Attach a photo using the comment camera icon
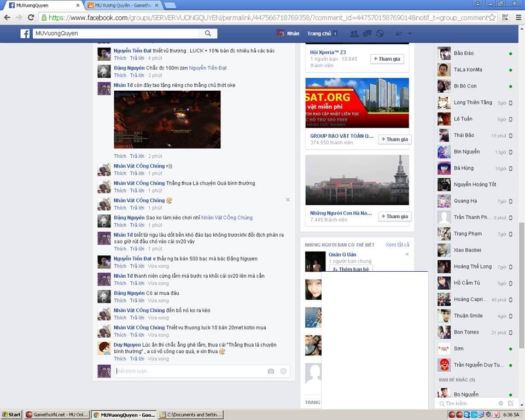Image resolution: width=525 pixels, height=420 pixels. (271, 371)
